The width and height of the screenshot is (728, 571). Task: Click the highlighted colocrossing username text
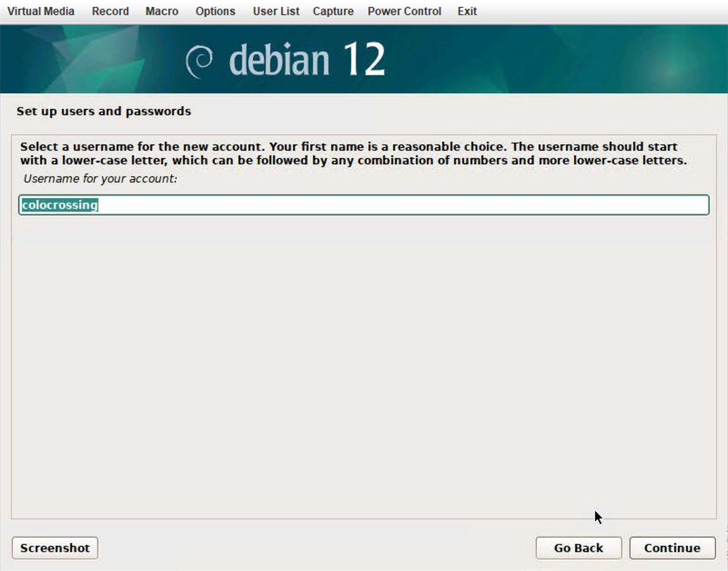(60, 205)
